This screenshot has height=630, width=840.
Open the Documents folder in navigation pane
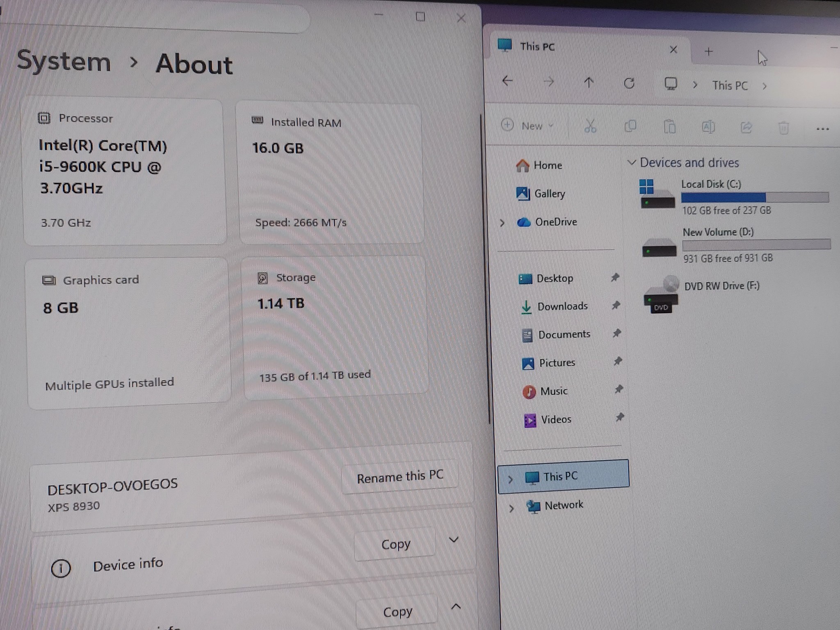(x=556, y=335)
